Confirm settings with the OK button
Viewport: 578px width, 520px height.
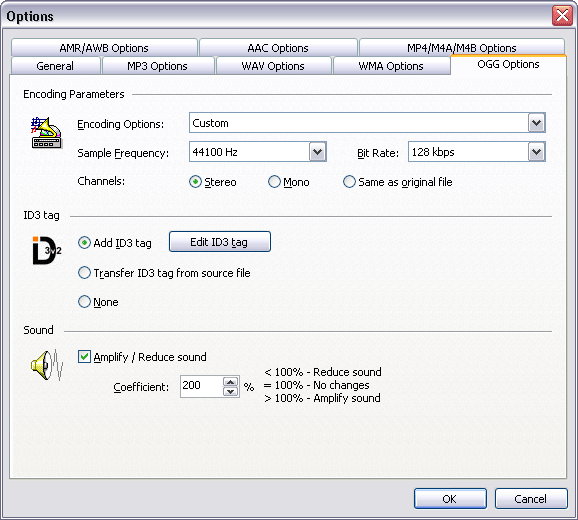450,499
